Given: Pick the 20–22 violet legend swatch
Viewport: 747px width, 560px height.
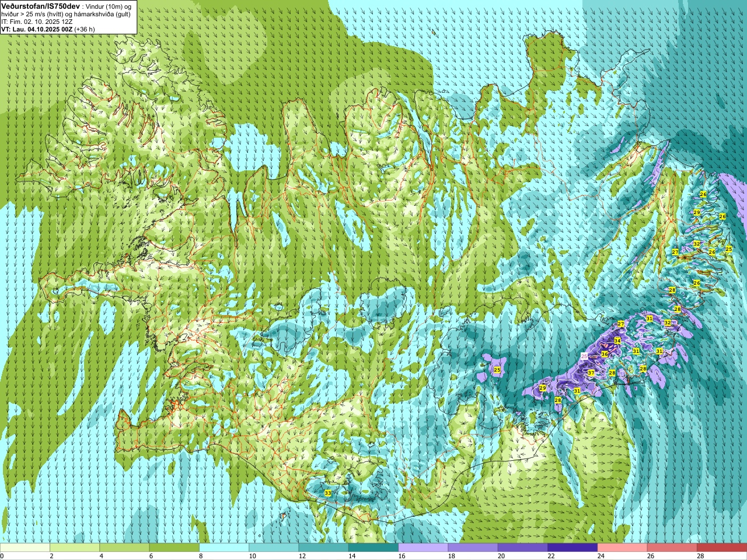Looking at the screenshot, I should click(523, 548).
